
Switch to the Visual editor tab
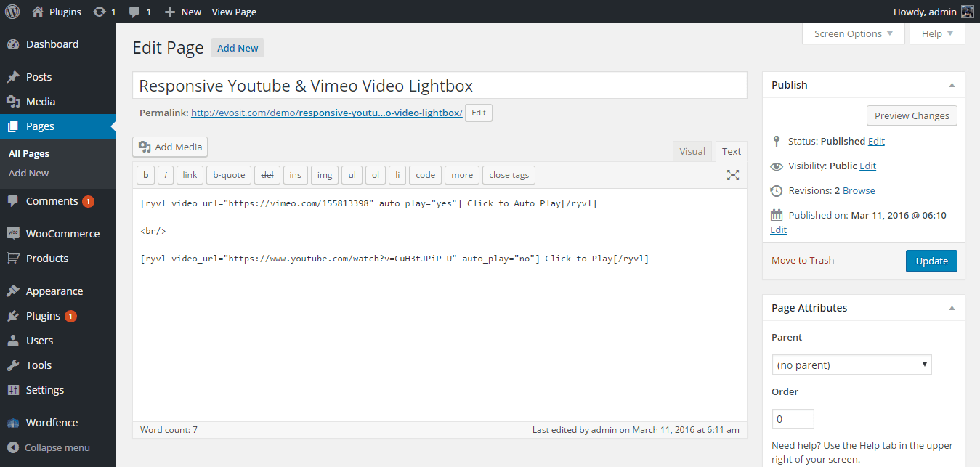692,151
